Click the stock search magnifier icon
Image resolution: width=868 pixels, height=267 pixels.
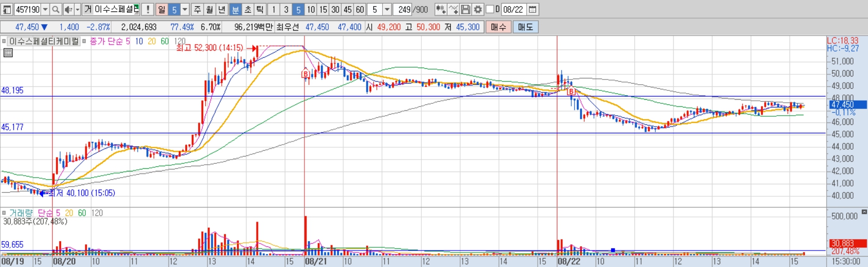tap(55, 9)
